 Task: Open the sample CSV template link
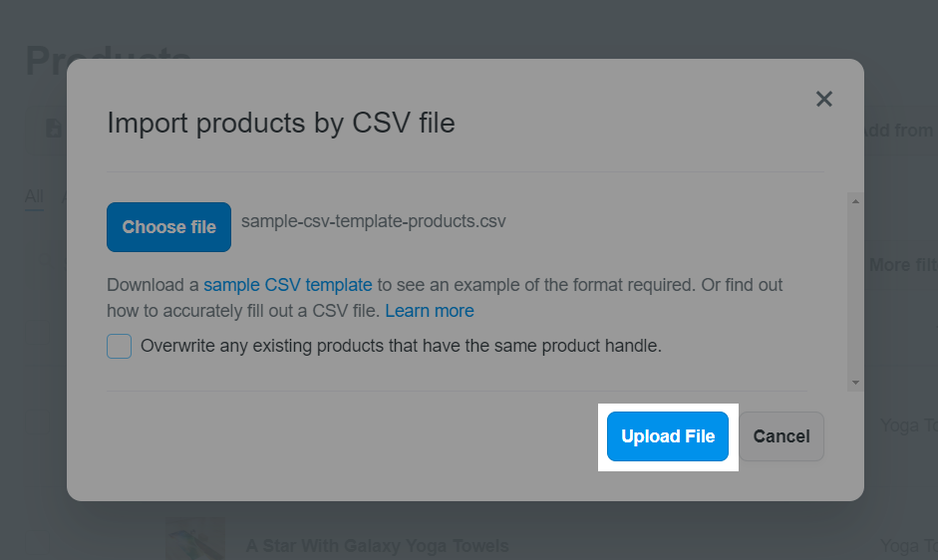(288, 285)
